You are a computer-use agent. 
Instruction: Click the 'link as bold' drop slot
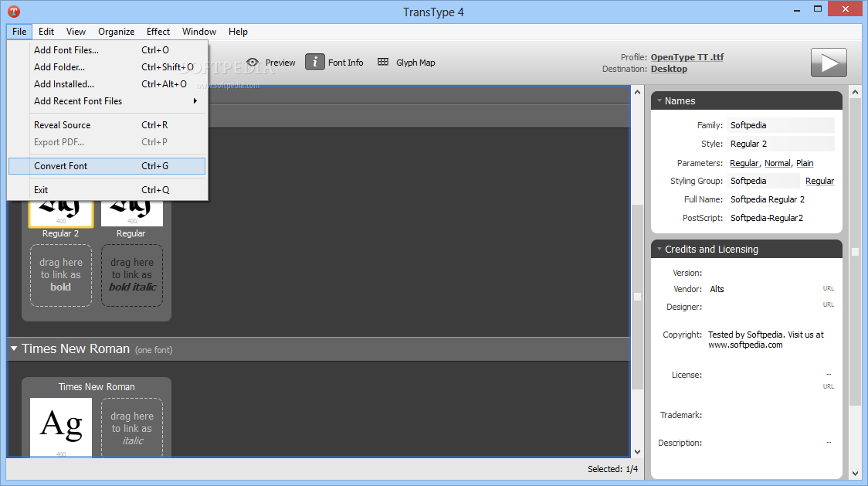pyautogui.click(x=61, y=275)
